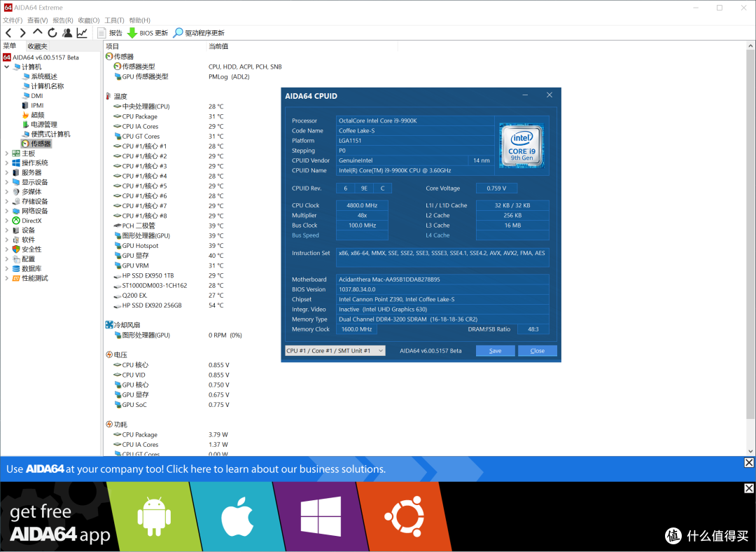Expand the 存储设备 tree node
Viewport: 756px width, 552px height.
point(7,201)
